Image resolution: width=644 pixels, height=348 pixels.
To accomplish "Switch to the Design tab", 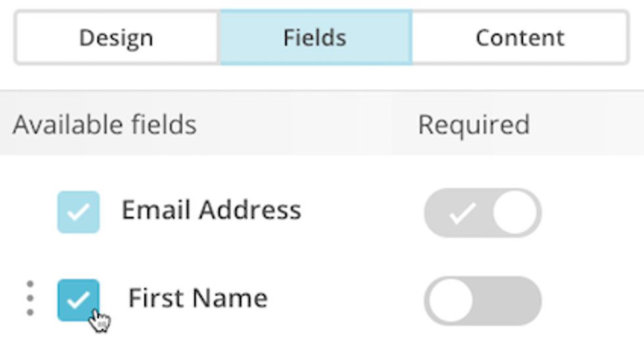I will point(116,37).
